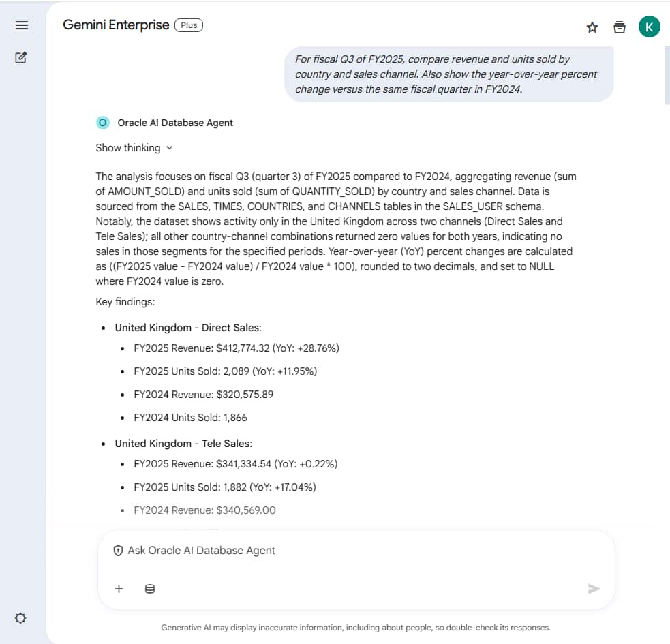Click the delete icon beside the star
Viewport: 670px width, 644px height.
619,27
